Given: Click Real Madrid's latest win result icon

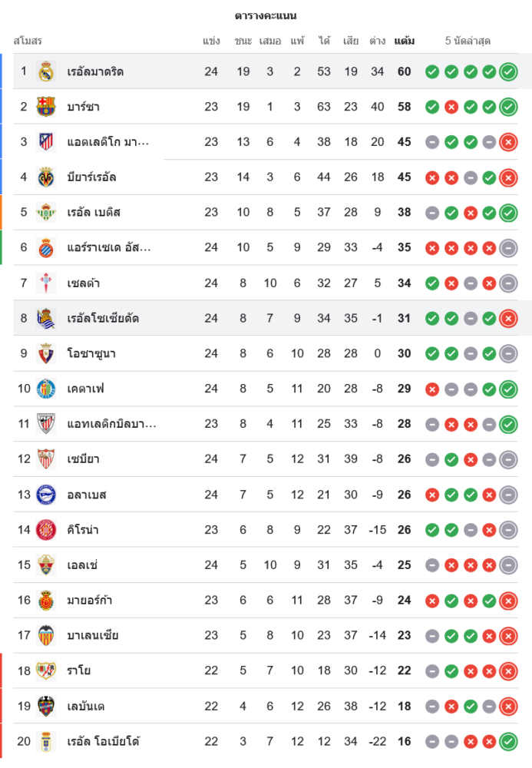Looking at the screenshot, I should pos(508,71).
